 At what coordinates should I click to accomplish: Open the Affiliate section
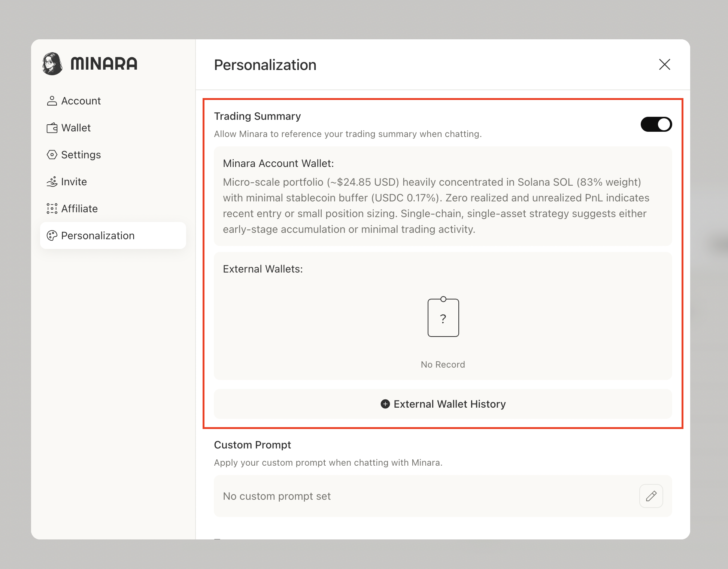[79, 209]
